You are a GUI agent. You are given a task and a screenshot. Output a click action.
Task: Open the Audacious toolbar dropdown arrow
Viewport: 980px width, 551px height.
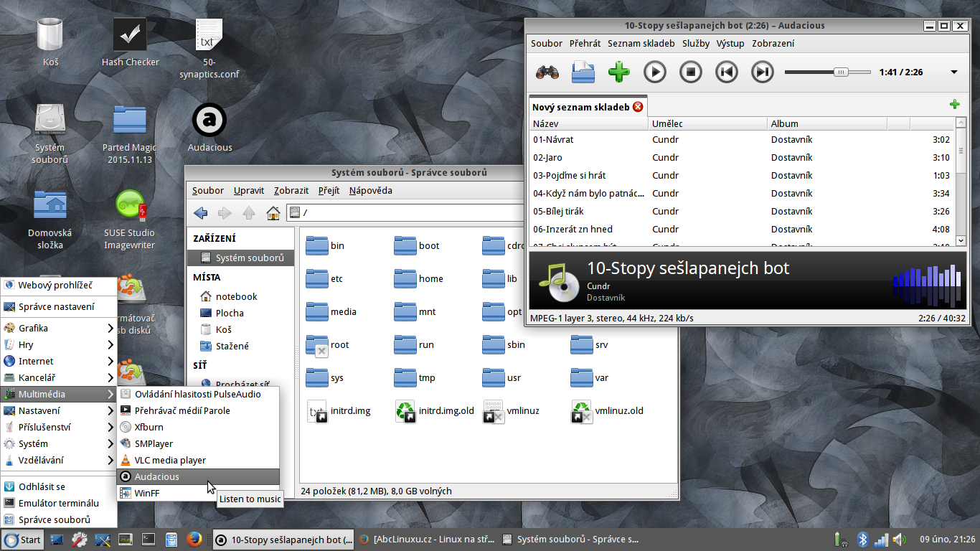coord(954,72)
